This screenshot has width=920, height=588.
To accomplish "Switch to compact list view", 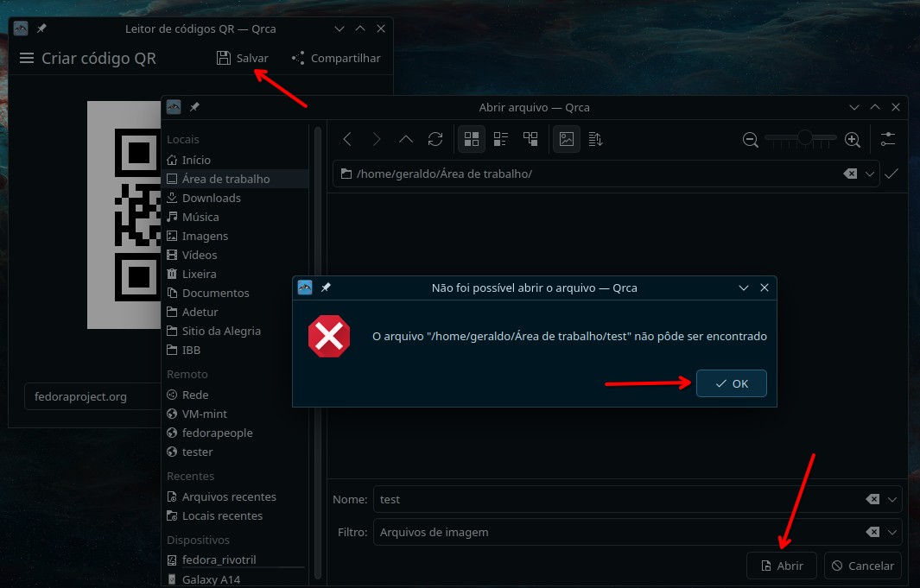I will coord(500,139).
